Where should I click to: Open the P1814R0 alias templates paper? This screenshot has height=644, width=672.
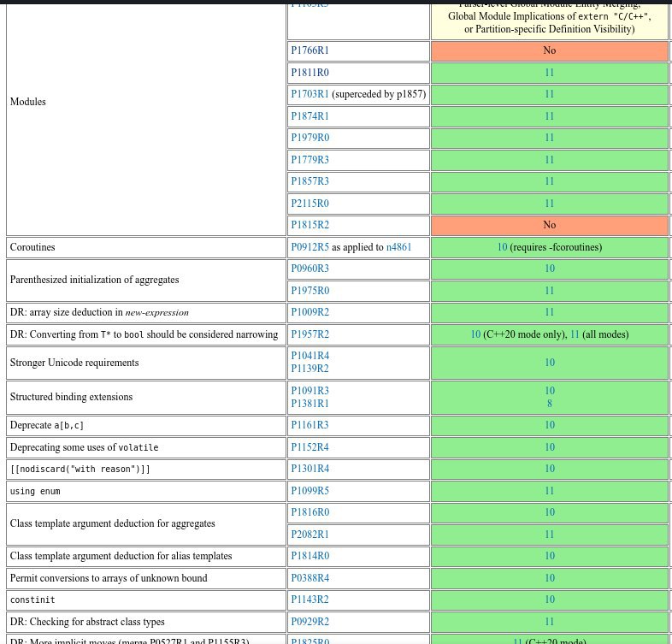[x=309, y=556]
